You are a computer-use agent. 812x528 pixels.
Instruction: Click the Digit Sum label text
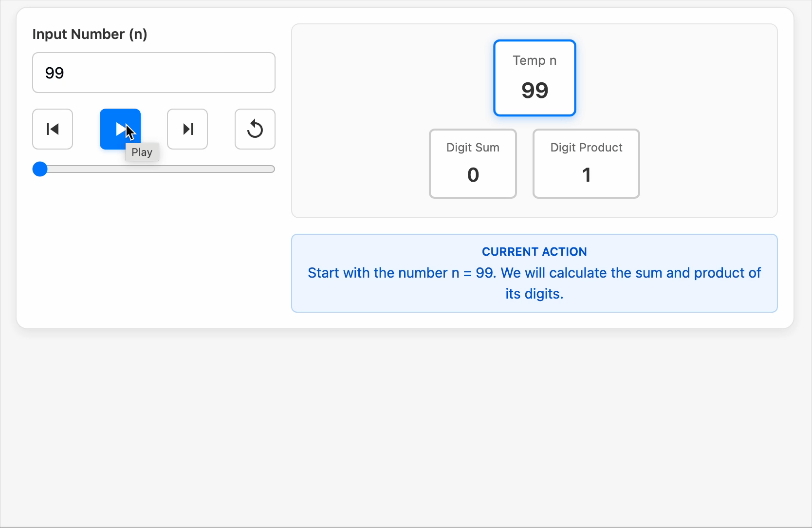click(x=473, y=148)
